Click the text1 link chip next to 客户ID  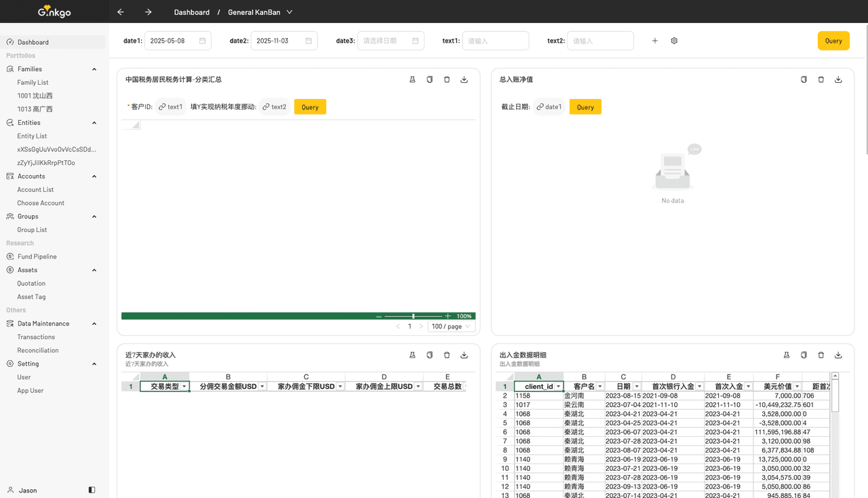[171, 107]
